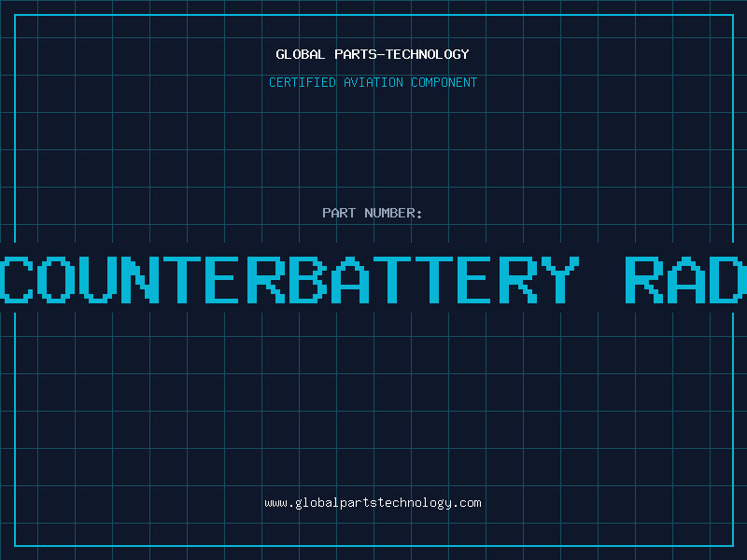Click the www prefix of the URL
Image resolution: width=747 pixels, height=560 pixels.
(x=275, y=502)
